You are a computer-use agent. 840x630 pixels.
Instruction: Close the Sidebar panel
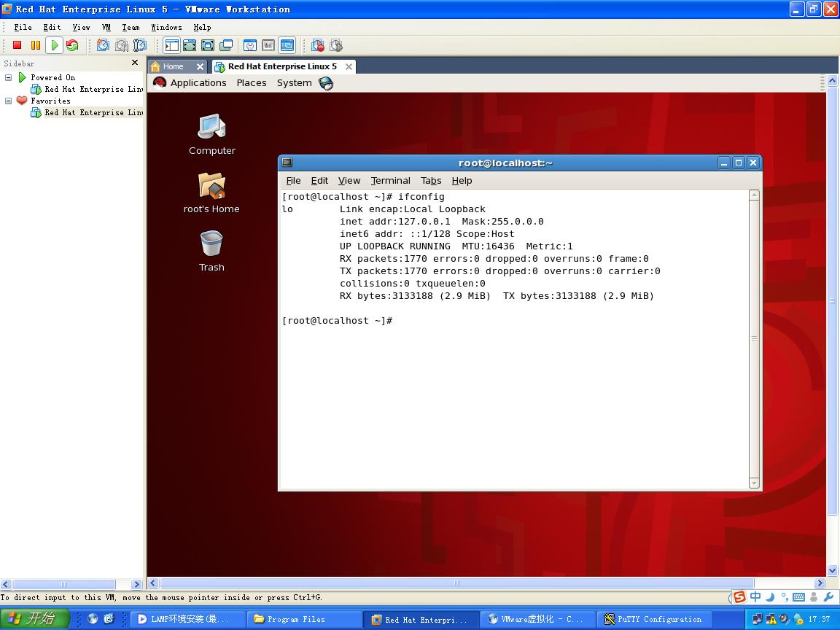click(135, 63)
